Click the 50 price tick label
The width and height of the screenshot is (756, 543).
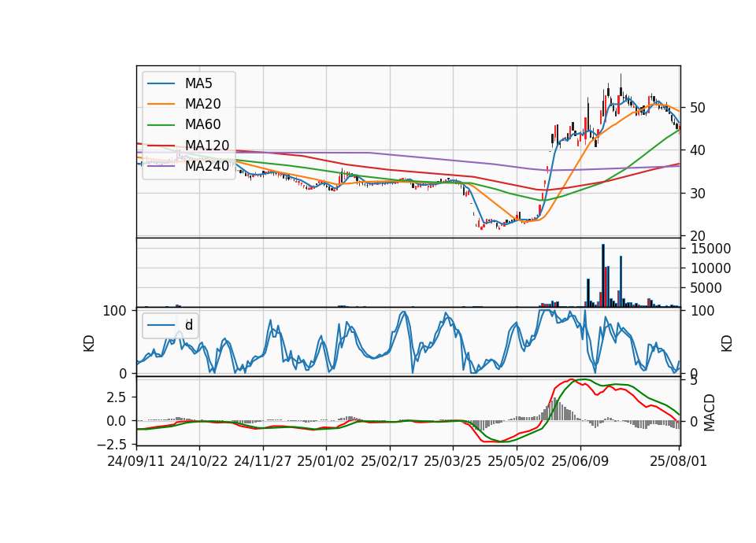click(x=697, y=108)
